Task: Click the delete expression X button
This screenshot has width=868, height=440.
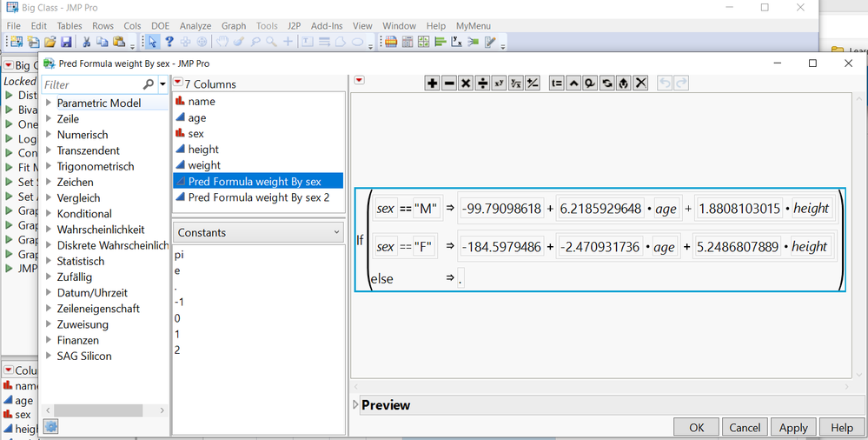Action: point(640,83)
